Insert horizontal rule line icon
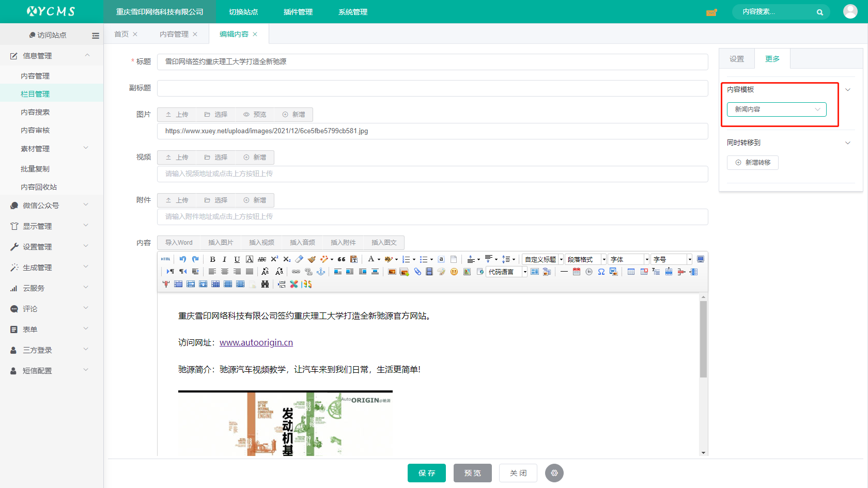Screen dimensions: 868x488 (564, 272)
